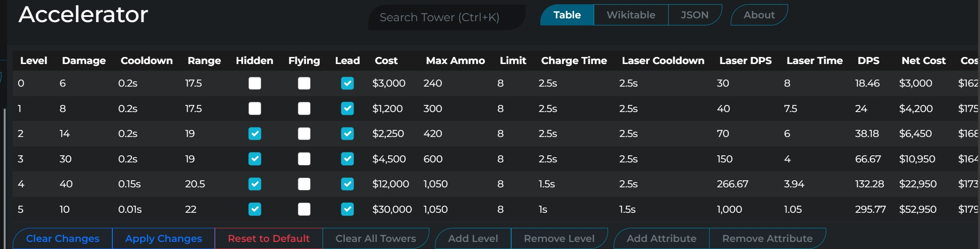The height and width of the screenshot is (249, 980).
Task: Click the Search Tower input field
Action: click(446, 17)
